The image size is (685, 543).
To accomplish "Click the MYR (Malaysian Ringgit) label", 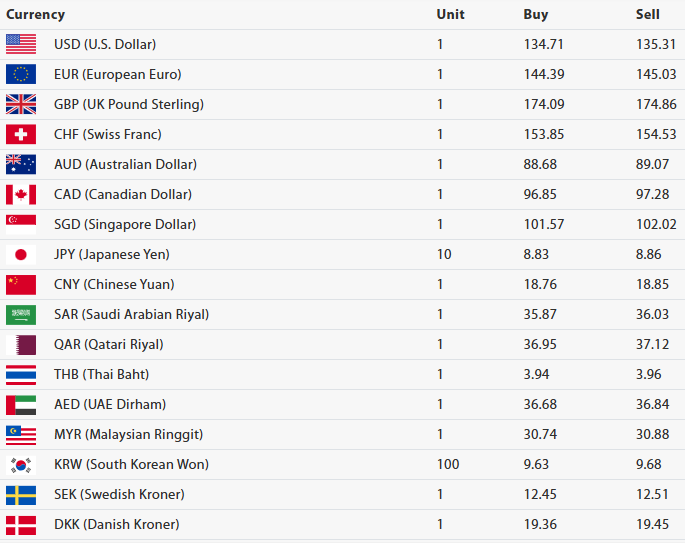I will [x=128, y=434].
